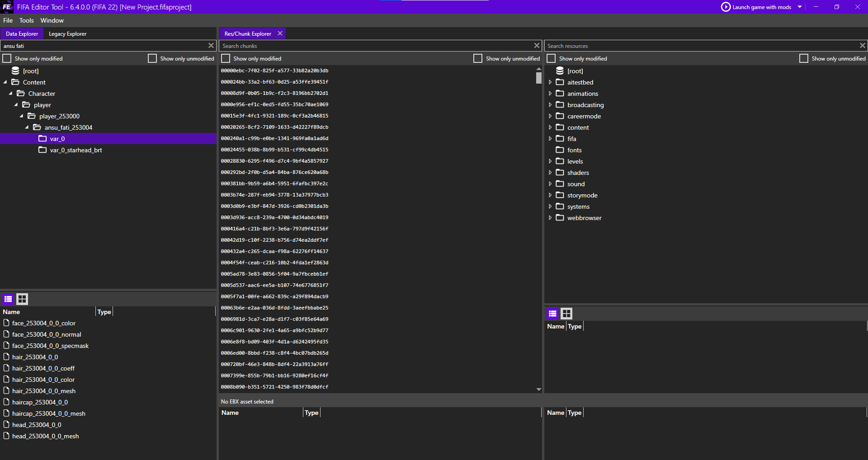Click the FE application logo icon

(6, 7)
